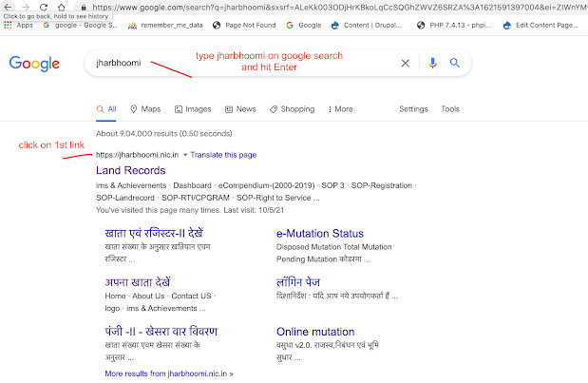Open the Apps grid bookmark

pos(18,25)
